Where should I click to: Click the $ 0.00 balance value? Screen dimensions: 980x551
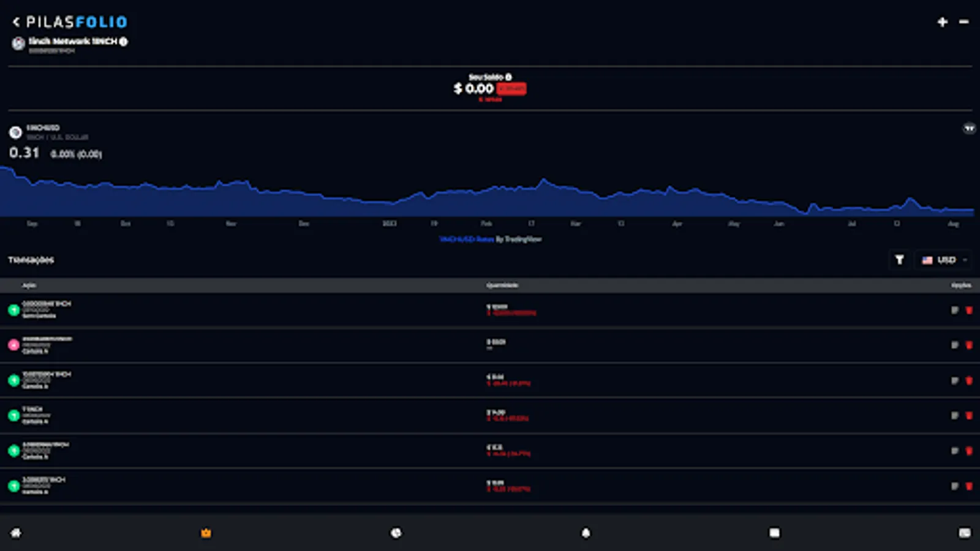point(473,89)
